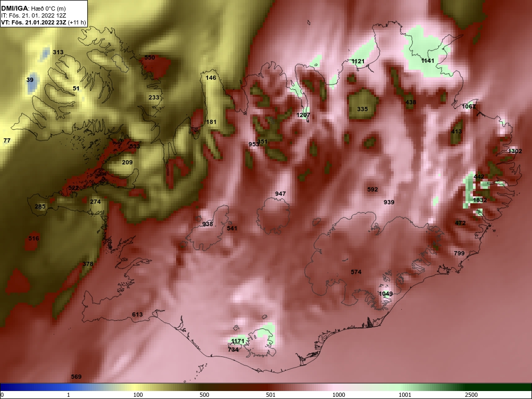Screen dimensions: 532x399
Task: Click the map value 378
Action: point(88,264)
